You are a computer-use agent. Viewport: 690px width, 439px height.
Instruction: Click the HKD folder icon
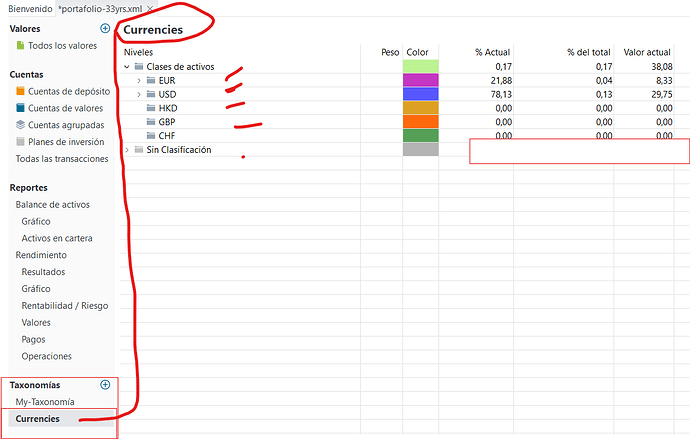151,108
